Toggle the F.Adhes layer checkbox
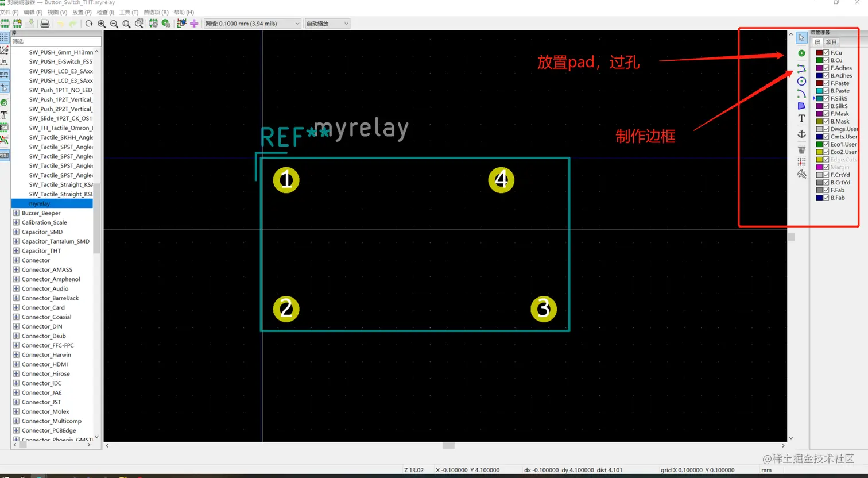The image size is (868, 478). (826, 68)
